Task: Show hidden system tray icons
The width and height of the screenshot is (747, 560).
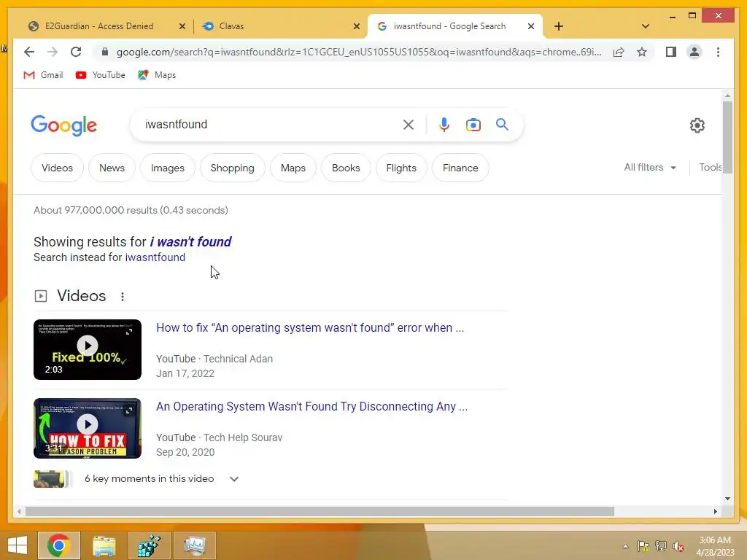Action: click(625, 546)
